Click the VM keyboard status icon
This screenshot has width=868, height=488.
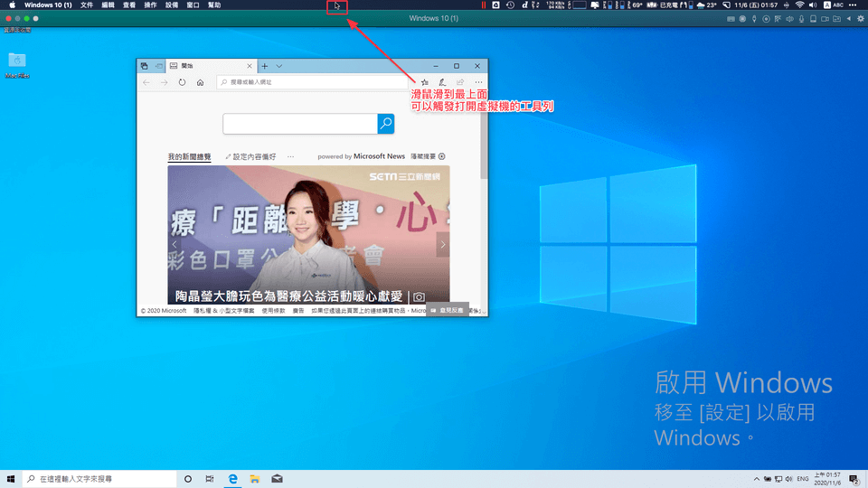tap(731, 19)
